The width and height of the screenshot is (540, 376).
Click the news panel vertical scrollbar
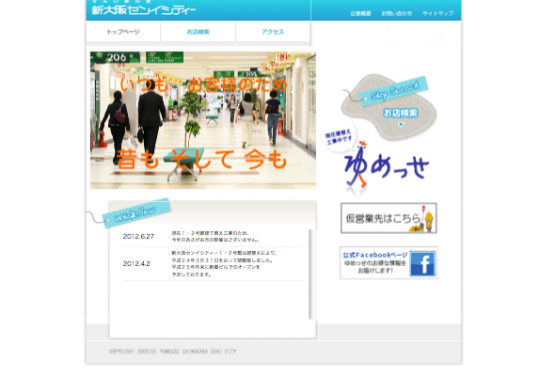coord(310,274)
